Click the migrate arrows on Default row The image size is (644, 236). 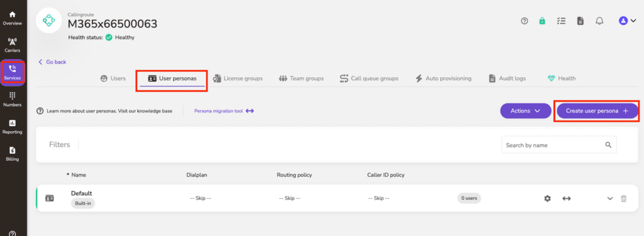tap(567, 198)
